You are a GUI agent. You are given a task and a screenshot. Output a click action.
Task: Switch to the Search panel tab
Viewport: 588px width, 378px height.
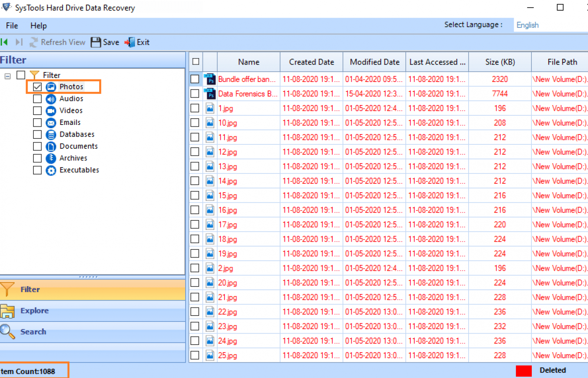93,332
